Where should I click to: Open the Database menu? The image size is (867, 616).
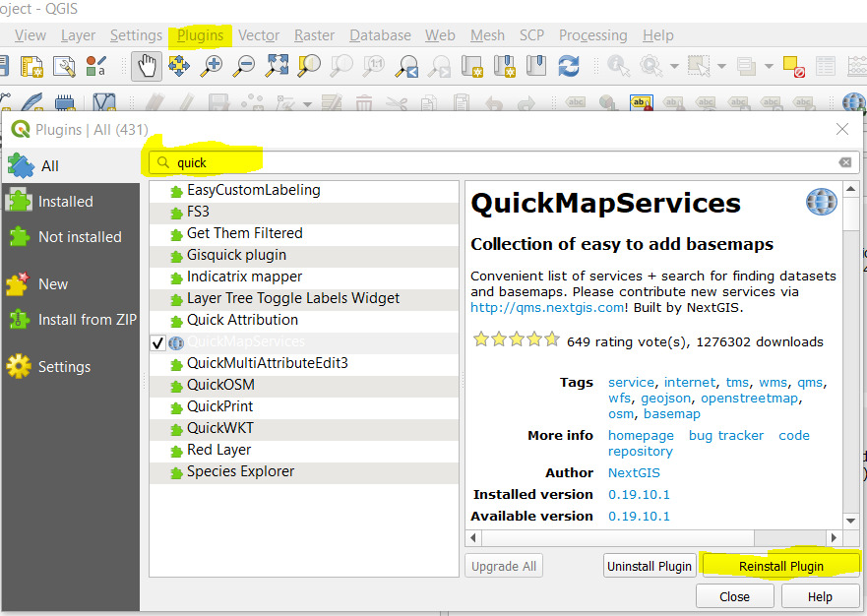click(380, 35)
